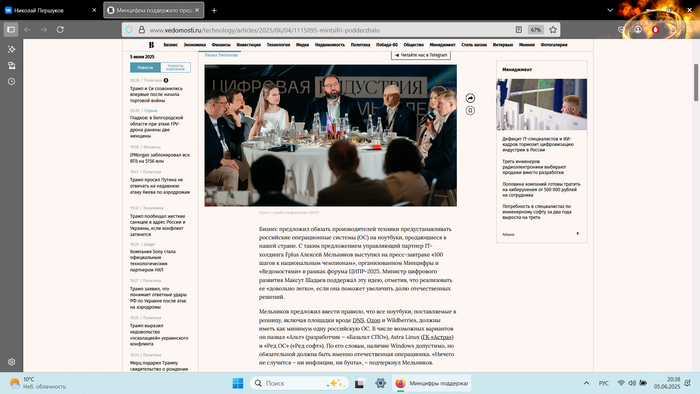Open the Финансы section
700x394 pixels.
point(221,45)
